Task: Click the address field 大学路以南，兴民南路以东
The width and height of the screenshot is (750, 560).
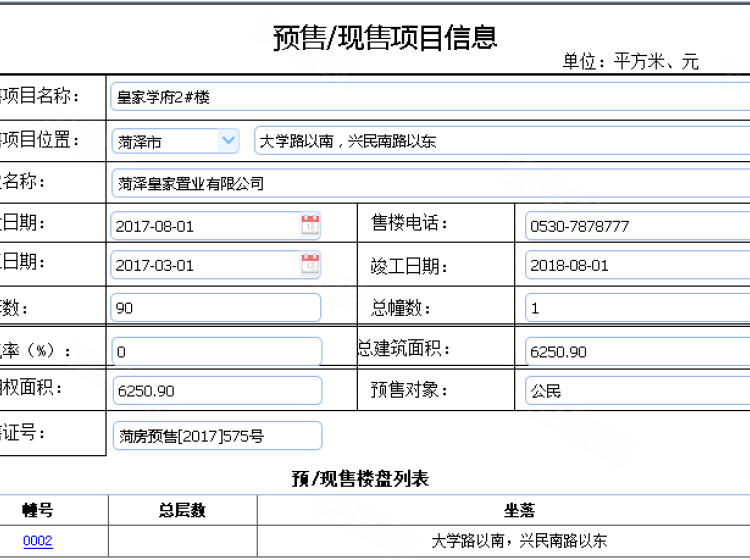Action: point(500,141)
